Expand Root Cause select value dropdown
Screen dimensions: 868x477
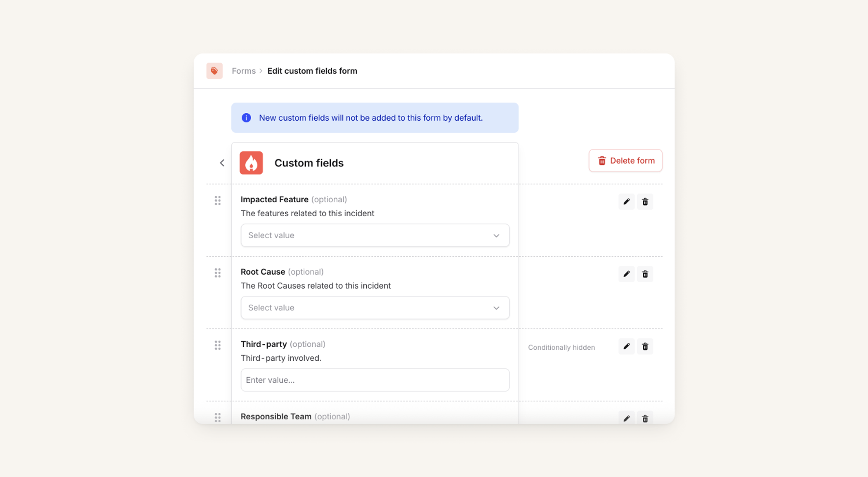pyautogui.click(x=375, y=308)
